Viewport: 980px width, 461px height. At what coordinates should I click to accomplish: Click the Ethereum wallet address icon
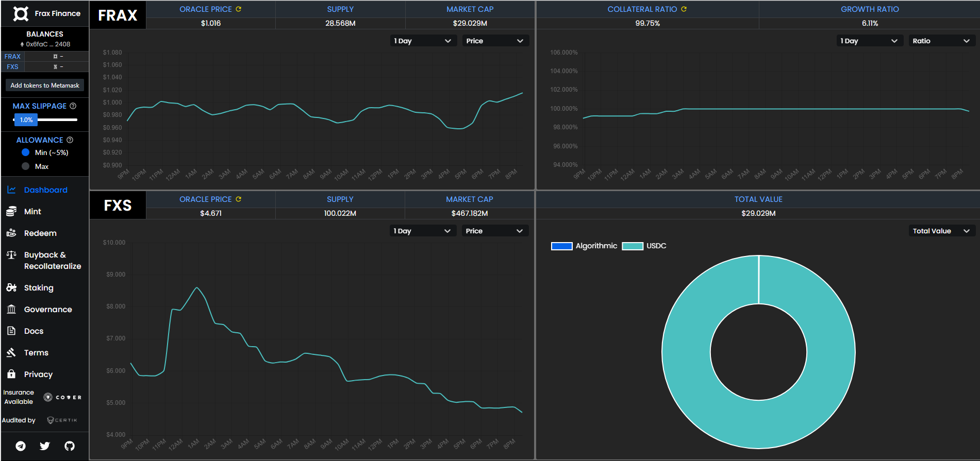22,44
